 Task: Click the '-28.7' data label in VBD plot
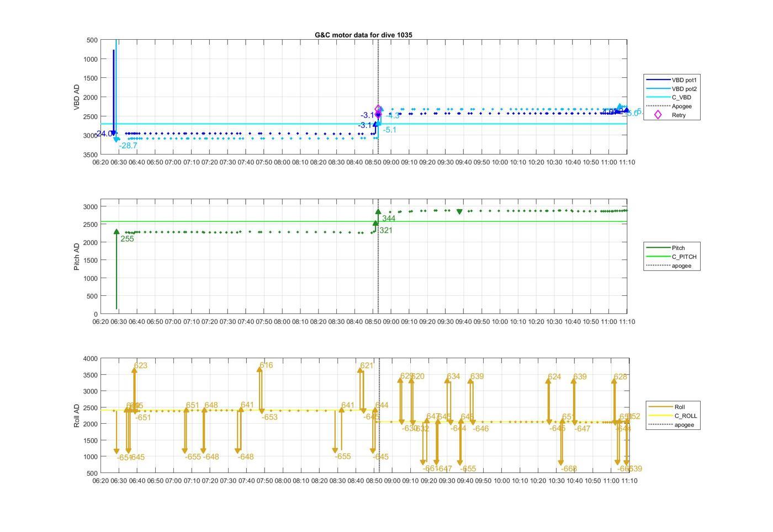point(128,146)
